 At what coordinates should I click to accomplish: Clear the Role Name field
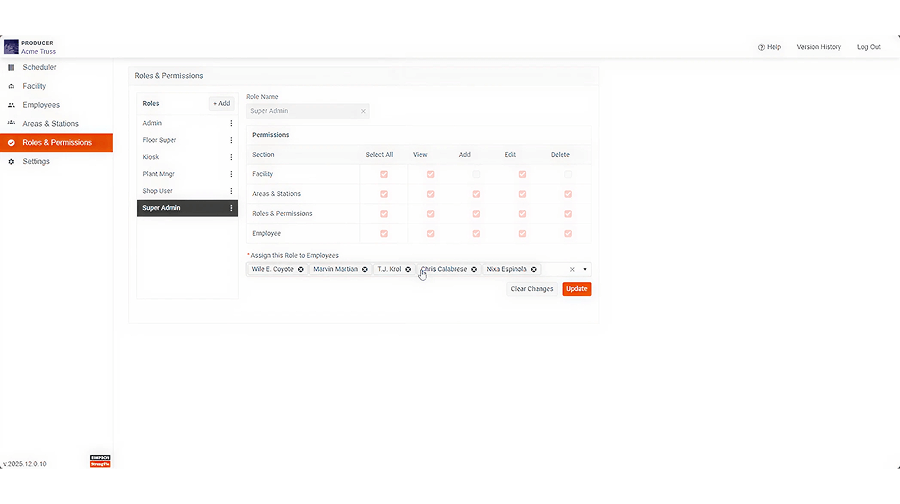click(363, 111)
